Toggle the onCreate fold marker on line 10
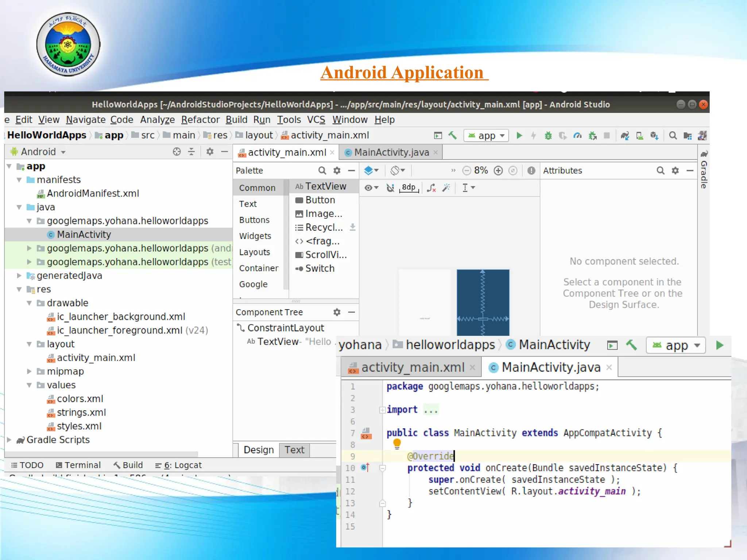The height and width of the screenshot is (560, 747). pyautogui.click(x=382, y=468)
